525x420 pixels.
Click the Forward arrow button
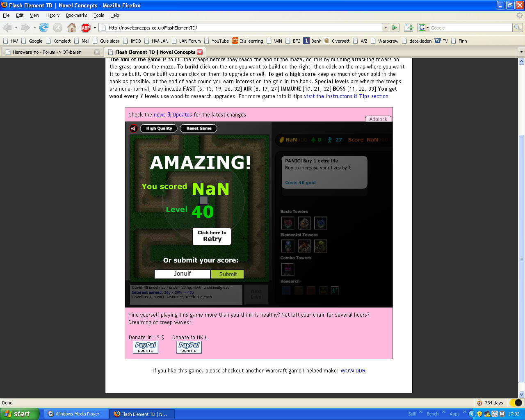click(25, 27)
